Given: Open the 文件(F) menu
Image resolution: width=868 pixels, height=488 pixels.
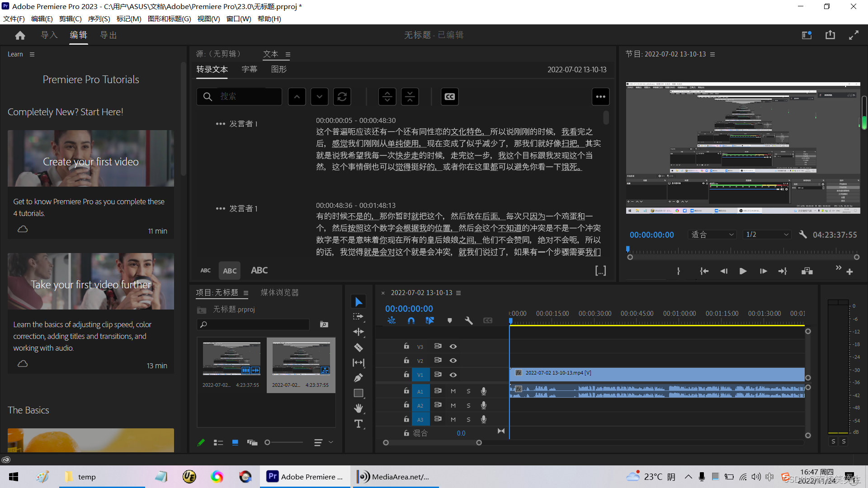Looking at the screenshot, I should click(x=14, y=19).
